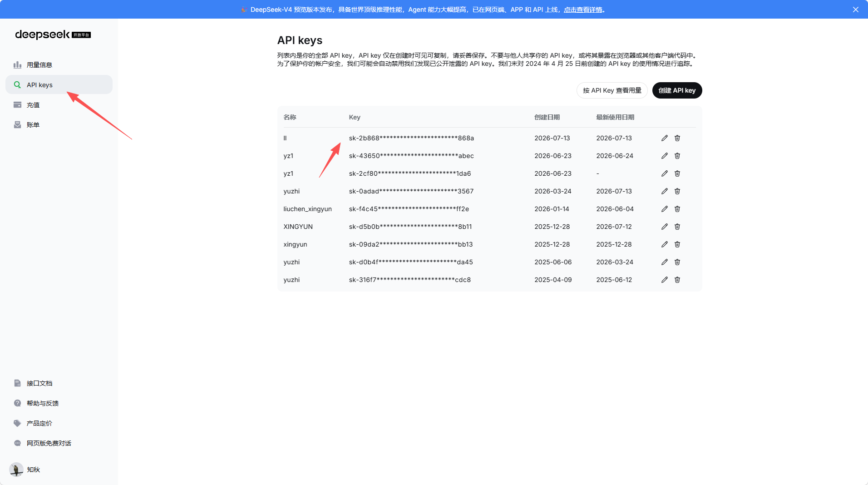Delete the yz1 key ending abec

coord(677,156)
